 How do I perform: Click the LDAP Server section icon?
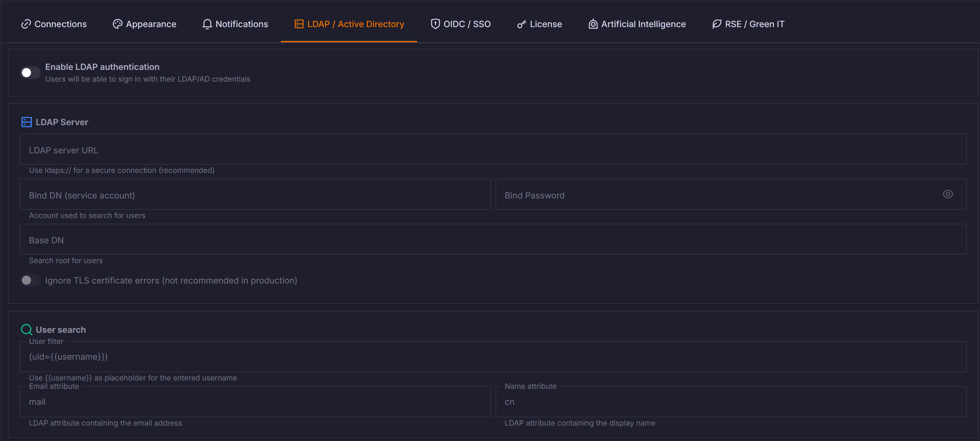click(x=27, y=122)
